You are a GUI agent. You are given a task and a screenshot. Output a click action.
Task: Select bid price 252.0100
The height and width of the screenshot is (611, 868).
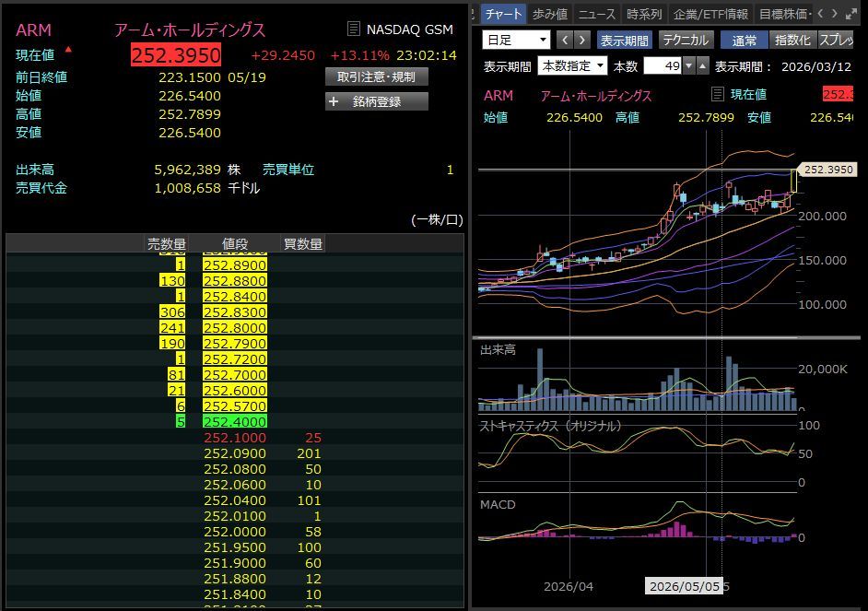235,516
